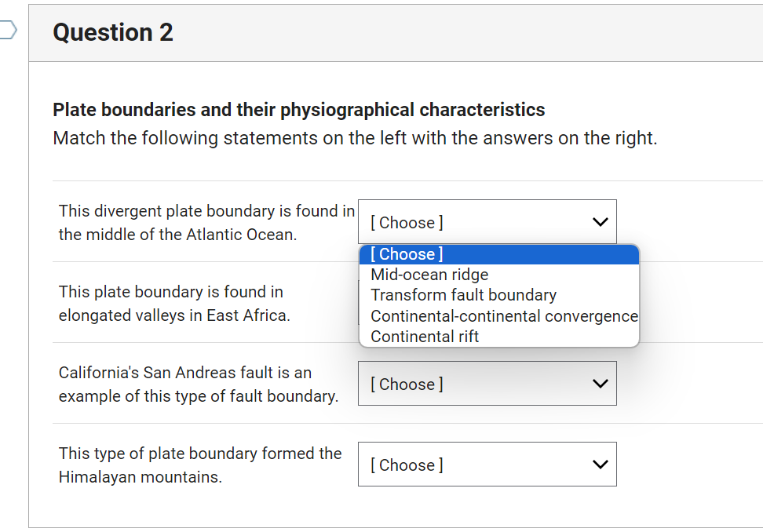Screen dimensions: 763x532
Task: Select Continental-continental convergence from the list
Action: click(503, 315)
